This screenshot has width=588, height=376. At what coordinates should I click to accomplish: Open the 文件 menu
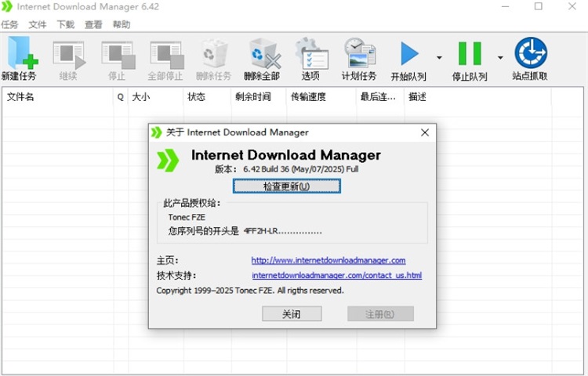[38, 25]
